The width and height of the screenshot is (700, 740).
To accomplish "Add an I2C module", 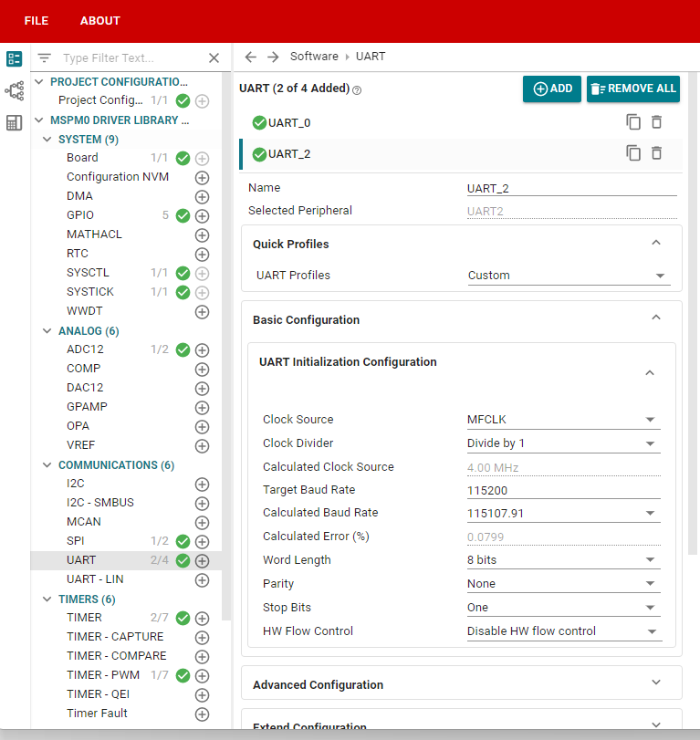I will click(x=202, y=485).
